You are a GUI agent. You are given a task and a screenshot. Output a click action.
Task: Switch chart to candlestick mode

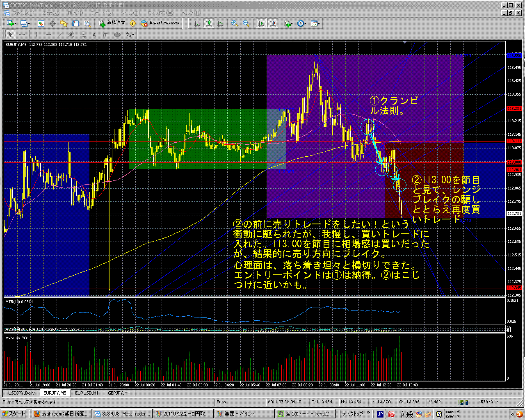click(209, 23)
